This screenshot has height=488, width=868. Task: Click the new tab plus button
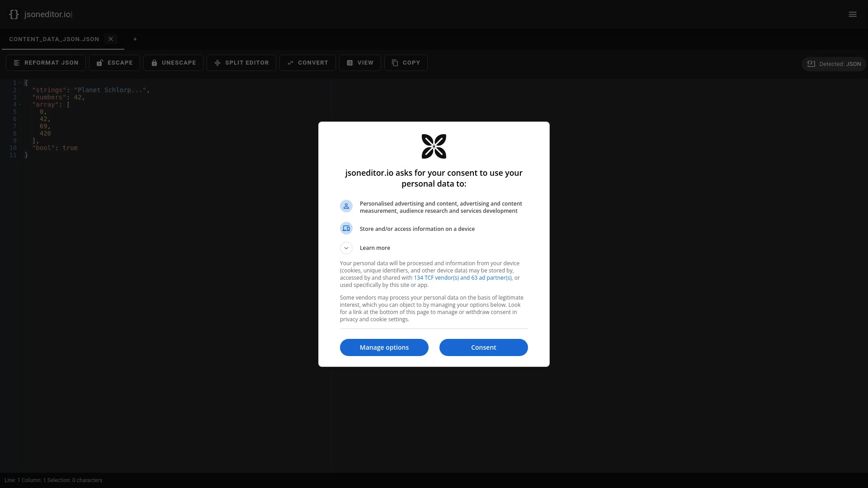tap(135, 39)
